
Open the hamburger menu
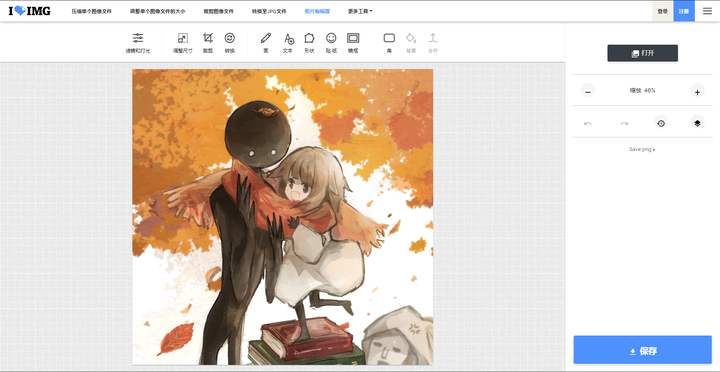pyautogui.click(x=707, y=11)
